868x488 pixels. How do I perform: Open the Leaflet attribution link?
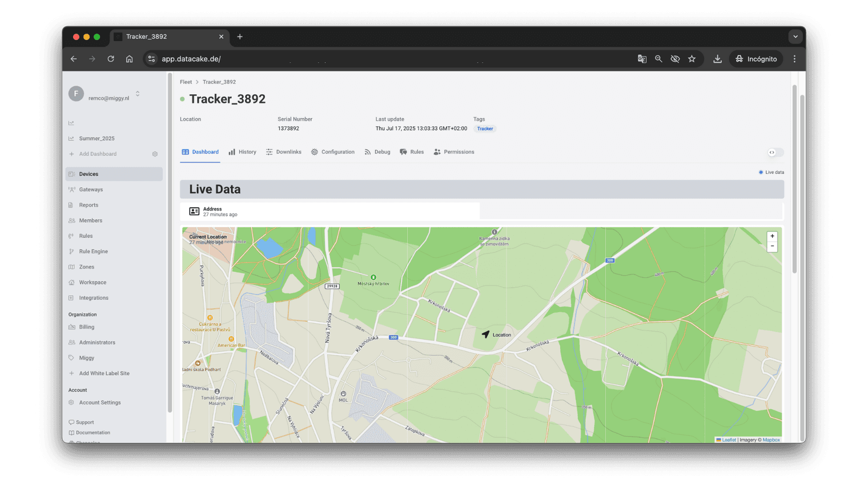(x=729, y=440)
